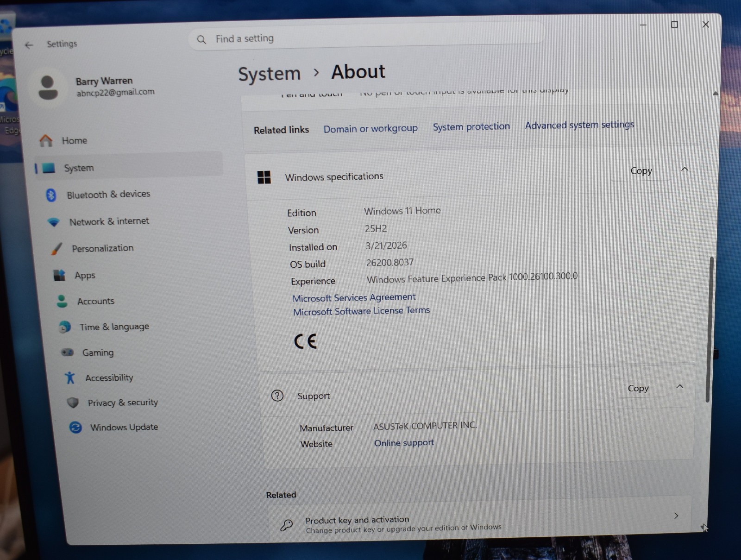741x560 pixels.
Task: Open Privacy & security shield icon
Action: click(73, 403)
